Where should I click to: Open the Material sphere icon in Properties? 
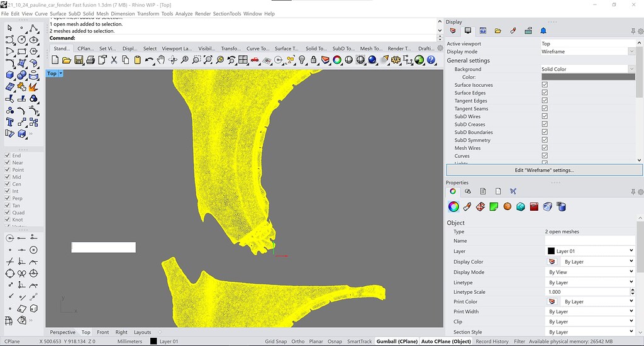(x=508, y=206)
